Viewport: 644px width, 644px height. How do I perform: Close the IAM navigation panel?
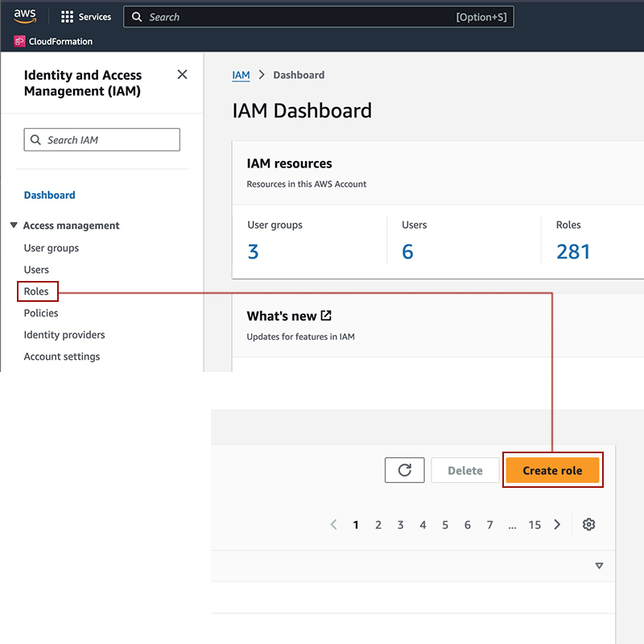click(182, 75)
